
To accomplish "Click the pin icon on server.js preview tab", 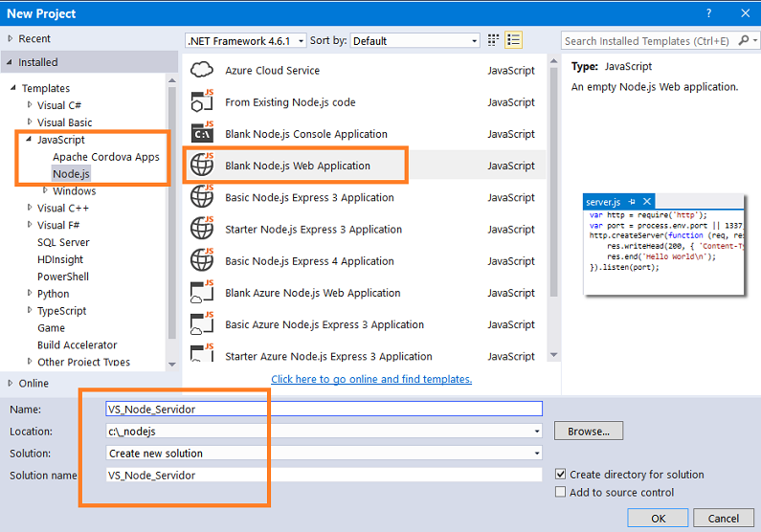I will click(632, 201).
